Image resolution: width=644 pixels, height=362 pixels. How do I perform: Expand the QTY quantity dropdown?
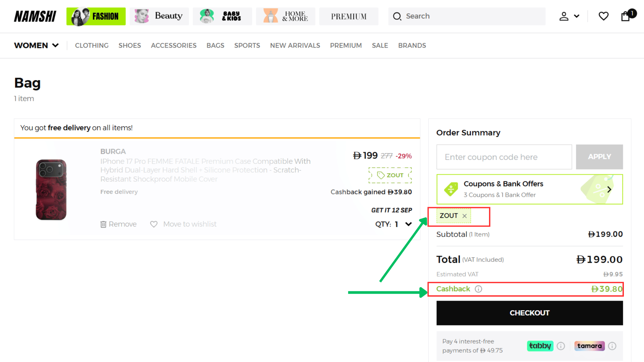408,224
